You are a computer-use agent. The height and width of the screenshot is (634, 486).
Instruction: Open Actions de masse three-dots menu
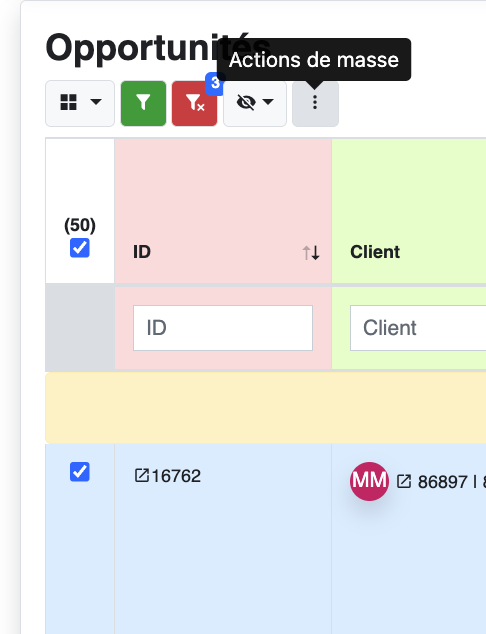click(x=315, y=104)
